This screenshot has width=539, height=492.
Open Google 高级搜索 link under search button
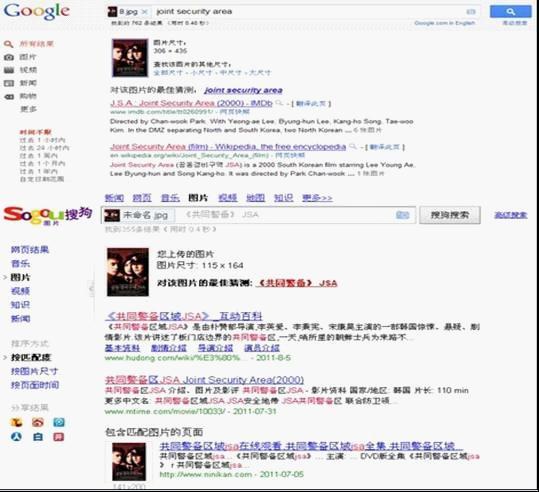click(514, 23)
